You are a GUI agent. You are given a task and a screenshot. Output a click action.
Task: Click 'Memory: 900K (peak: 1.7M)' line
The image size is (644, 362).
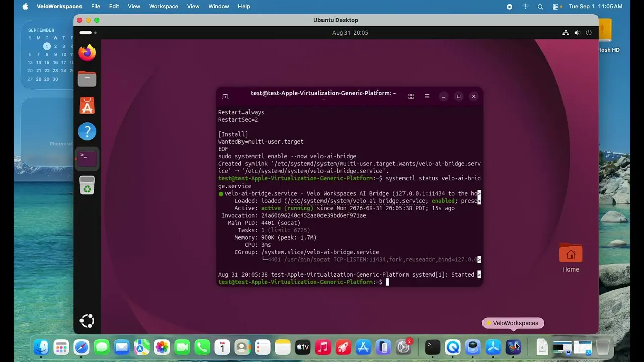click(x=276, y=237)
